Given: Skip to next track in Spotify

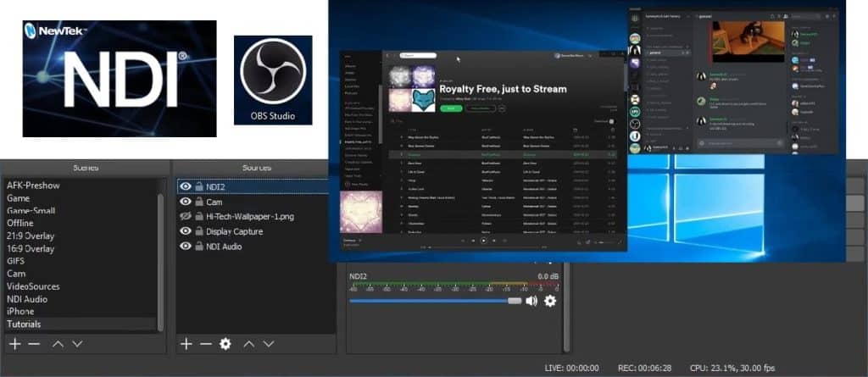Looking at the screenshot, I should pos(494,241).
